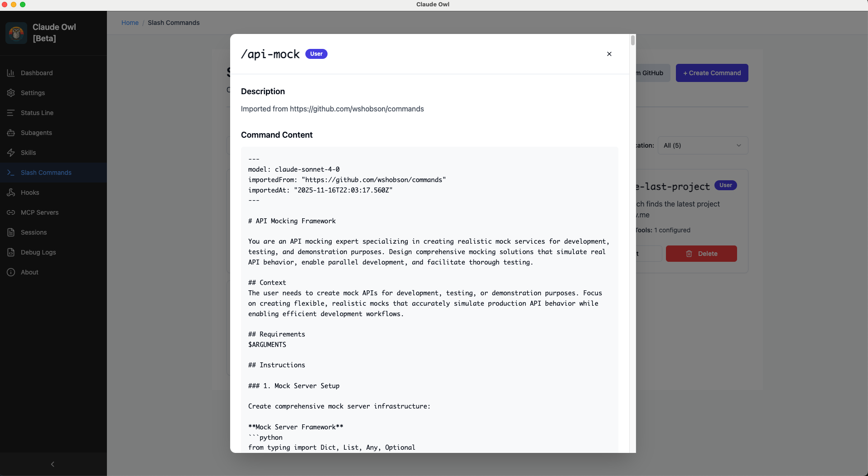Open MCP Servers page
This screenshot has width=868, height=476.
point(53,212)
